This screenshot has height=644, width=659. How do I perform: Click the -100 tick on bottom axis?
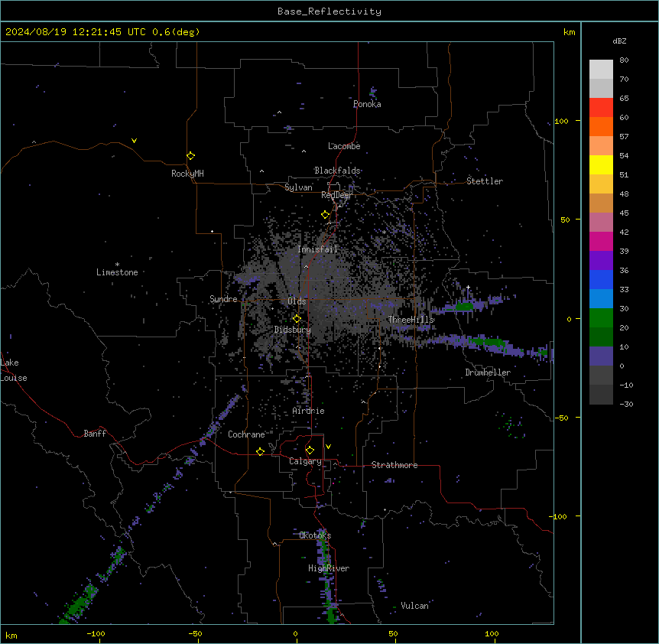[96, 633]
